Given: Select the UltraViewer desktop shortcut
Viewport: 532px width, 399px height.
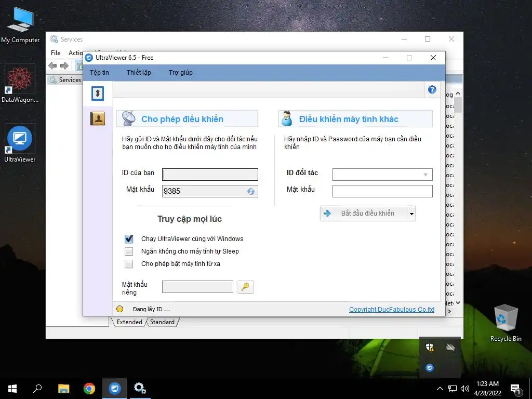Looking at the screenshot, I should point(20,144).
